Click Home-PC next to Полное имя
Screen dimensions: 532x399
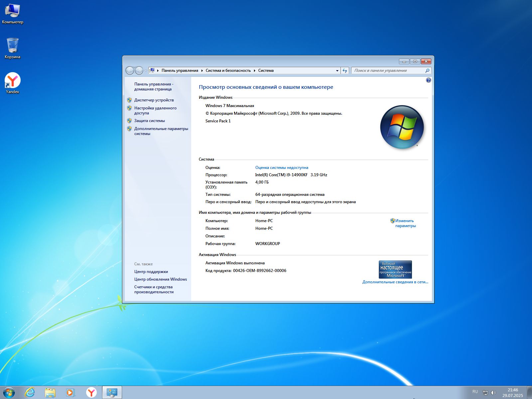click(x=264, y=228)
